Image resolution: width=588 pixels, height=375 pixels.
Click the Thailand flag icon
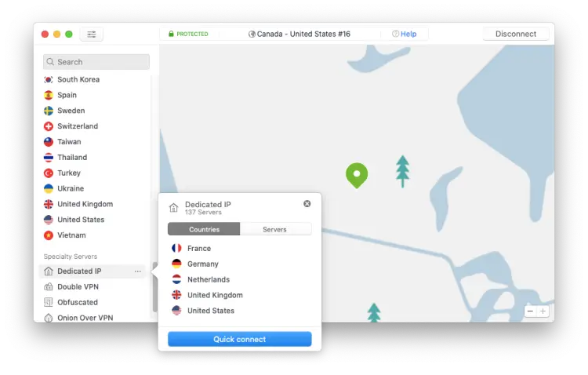(x=49, y=157)
